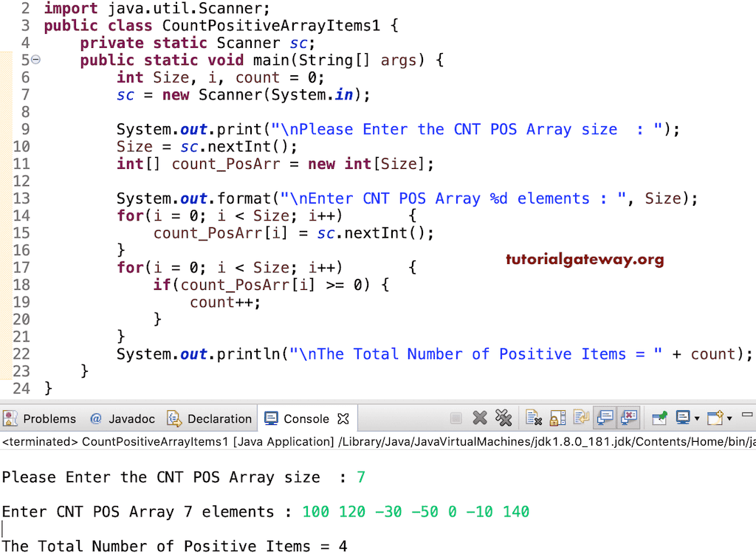Viewport: 756px width, 557px height.
Task: Clear the console output
Action: [532, 418]
